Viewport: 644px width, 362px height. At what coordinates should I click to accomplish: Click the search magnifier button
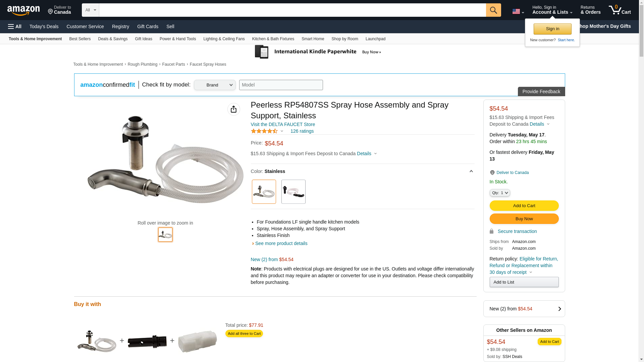pyautogui.click(x=493, y=10)
